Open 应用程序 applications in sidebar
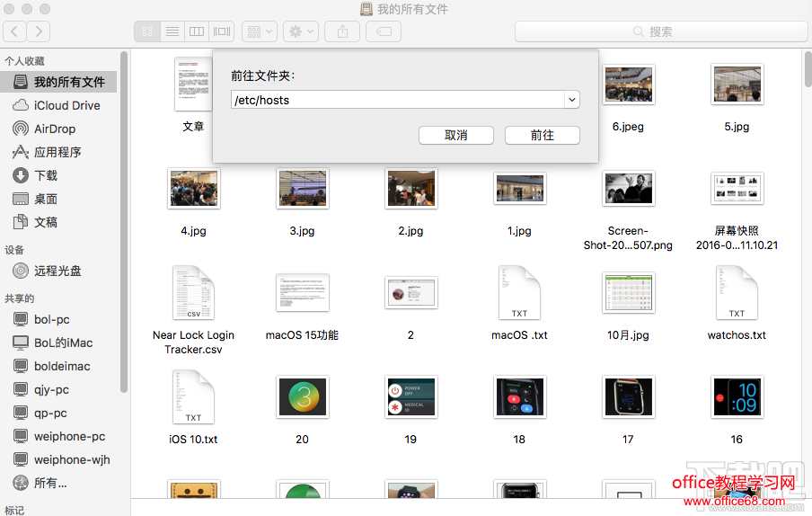 coord(57,152)
